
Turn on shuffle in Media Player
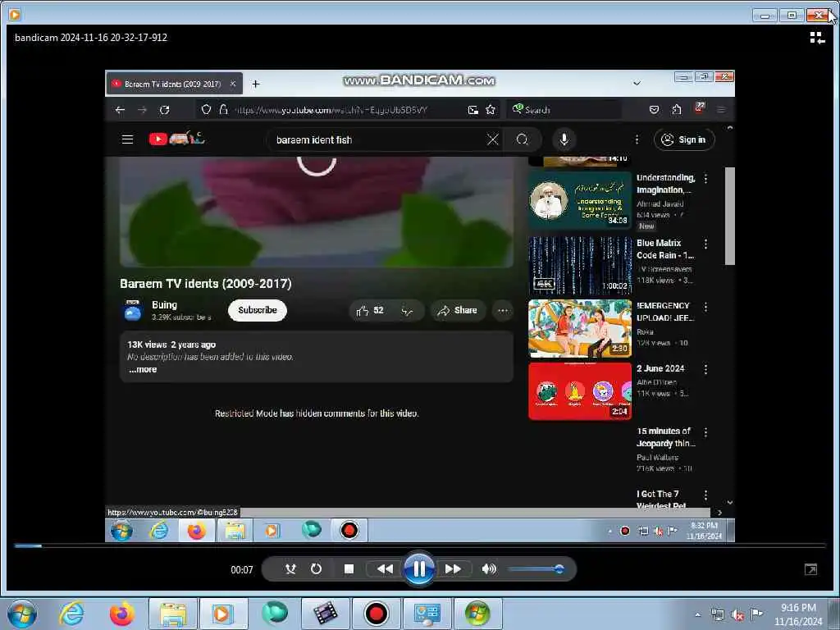click(290, 569)
